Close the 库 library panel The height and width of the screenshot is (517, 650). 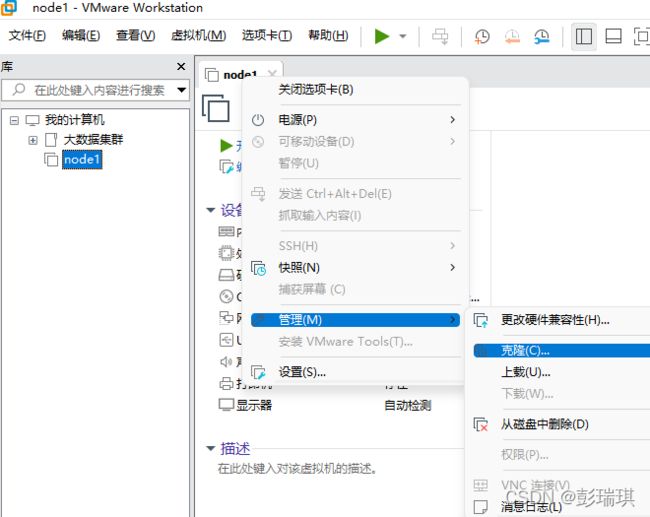[x=181, y=66]
